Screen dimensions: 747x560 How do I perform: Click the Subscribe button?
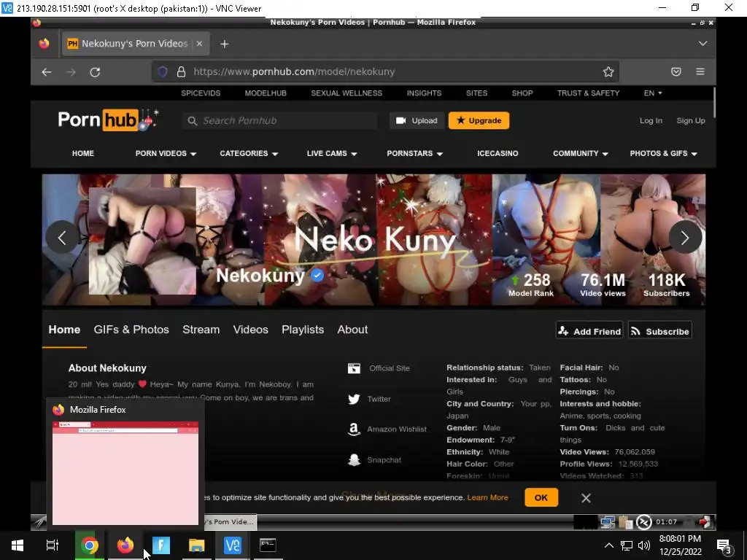click(x=660, y=331)
